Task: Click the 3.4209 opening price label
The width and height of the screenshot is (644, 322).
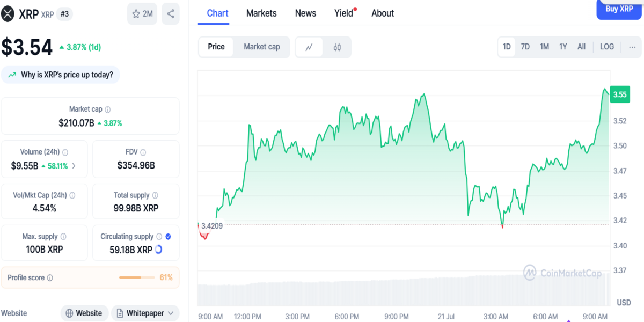Action: tap(212, 226)
